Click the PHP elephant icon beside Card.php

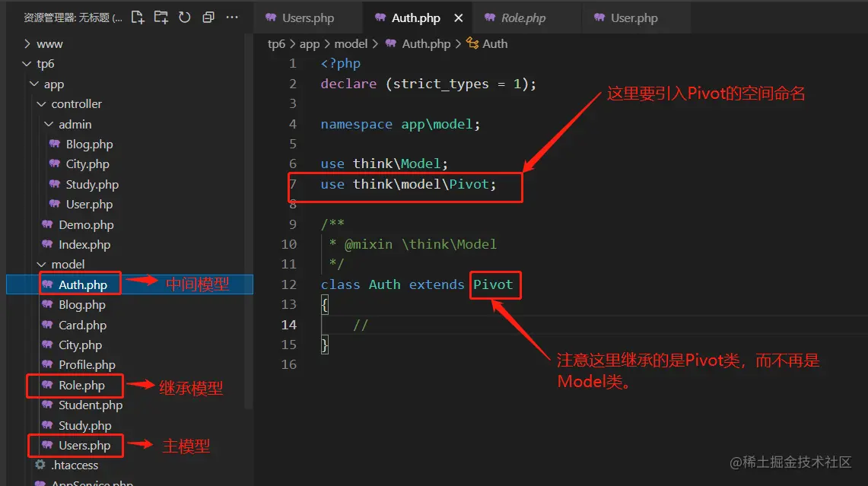(x=48, y=325)
